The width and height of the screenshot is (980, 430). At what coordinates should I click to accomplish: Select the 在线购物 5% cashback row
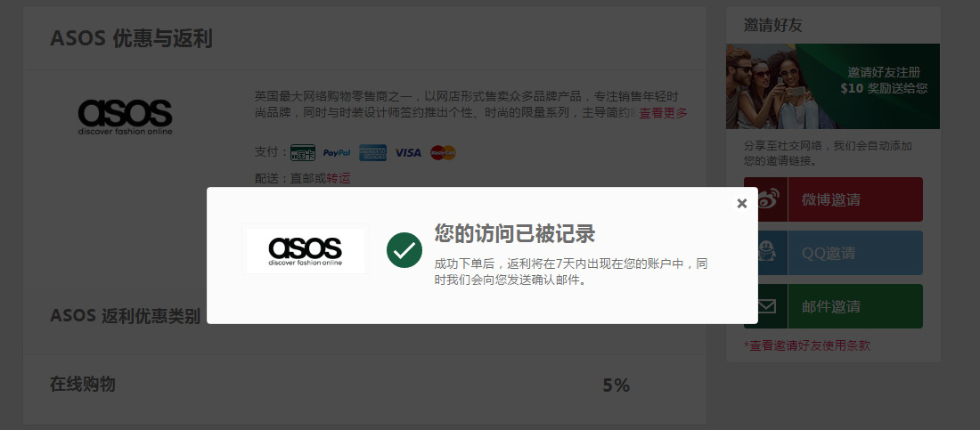click(x=364, y=385)
